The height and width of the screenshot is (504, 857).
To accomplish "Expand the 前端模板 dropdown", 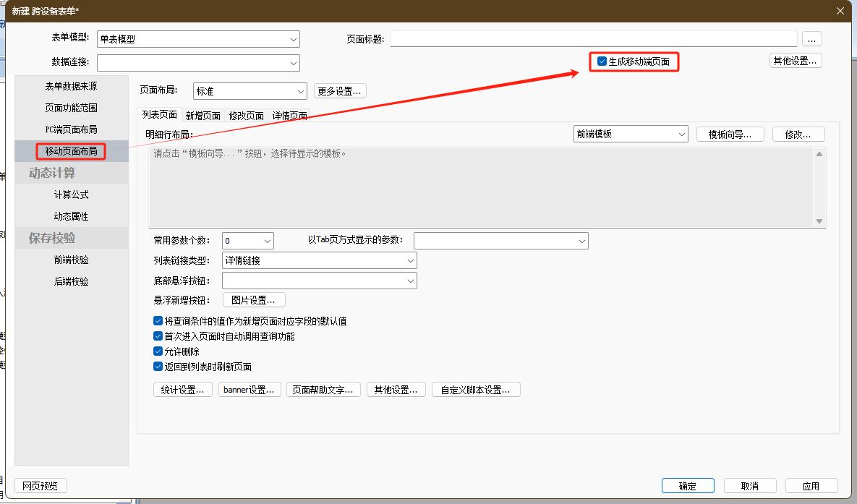I will (x=681, y=134).
